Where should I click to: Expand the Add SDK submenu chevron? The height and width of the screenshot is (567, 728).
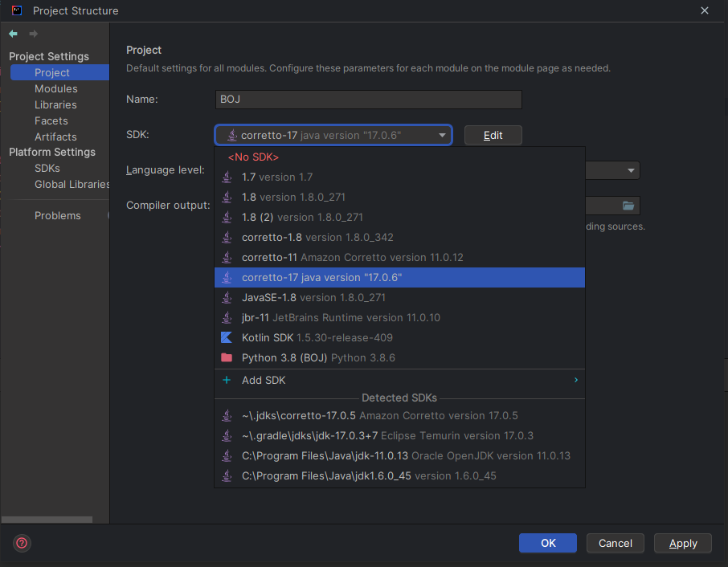tap(575, 380)
